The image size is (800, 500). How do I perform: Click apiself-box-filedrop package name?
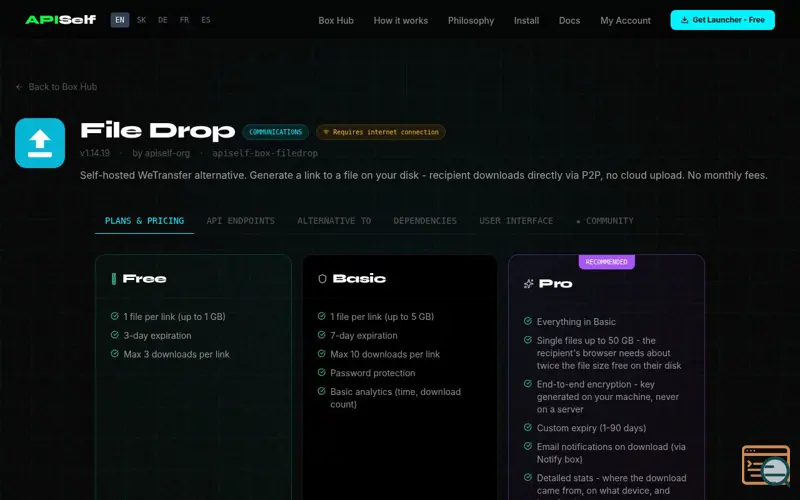265,153
